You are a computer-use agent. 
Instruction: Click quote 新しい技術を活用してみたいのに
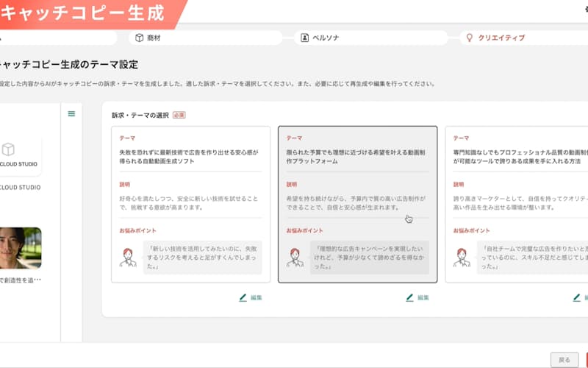pos(203,258)
